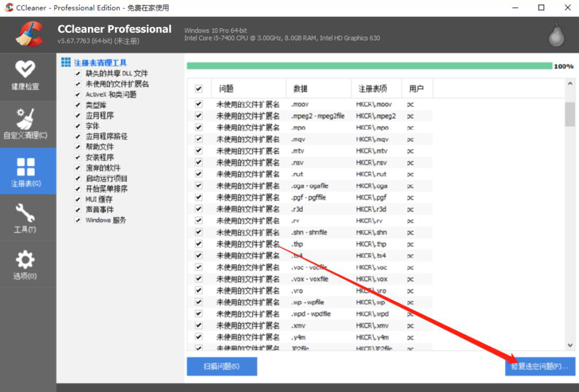579x392 pixels.
Task: Uncheck the .mqv row checkbox
Action: point(199,139)
